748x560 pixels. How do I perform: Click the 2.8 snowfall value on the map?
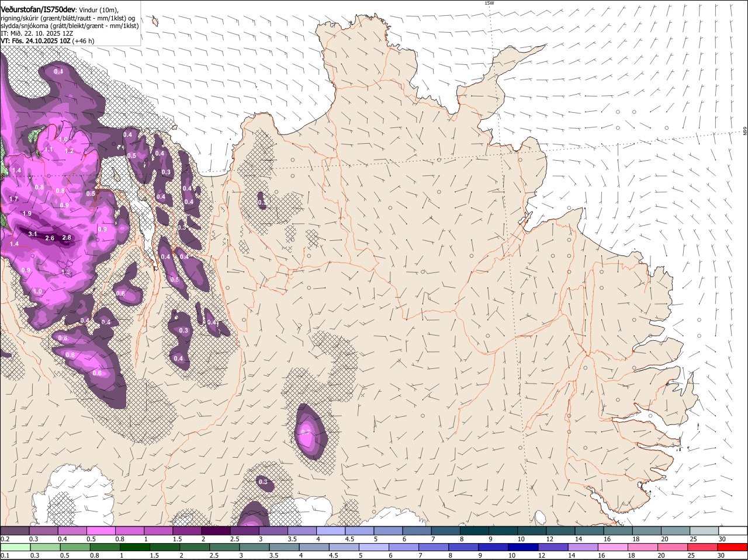[x=67, y=237]
